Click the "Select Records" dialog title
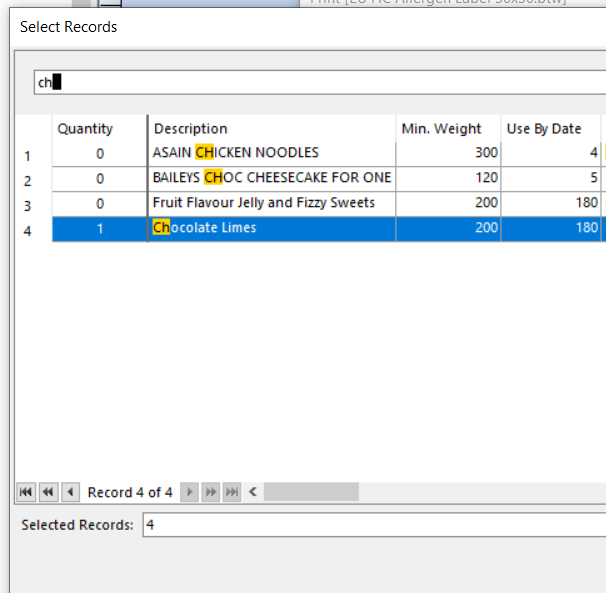The width and height of the screenshot is (606, 593). [68, 27]
